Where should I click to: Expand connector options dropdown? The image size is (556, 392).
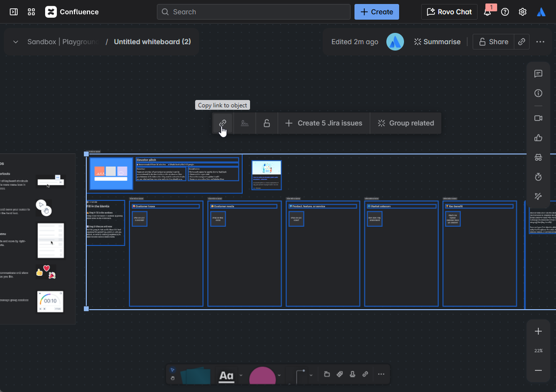(x=311, y=375)
